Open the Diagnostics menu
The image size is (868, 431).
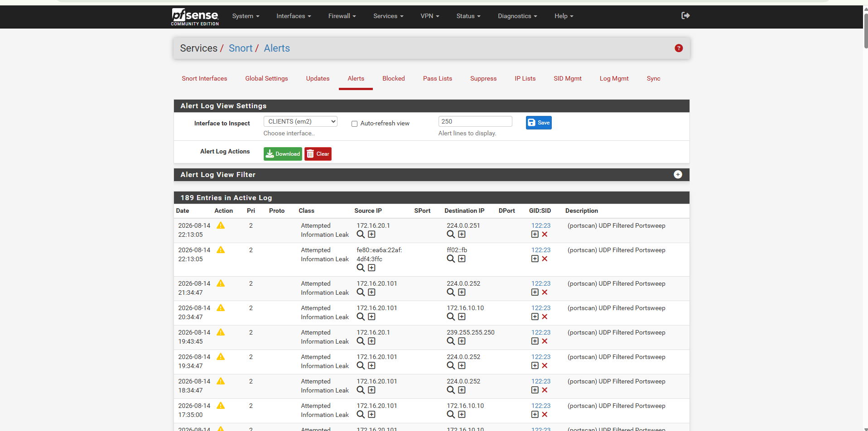pos(517,16)
